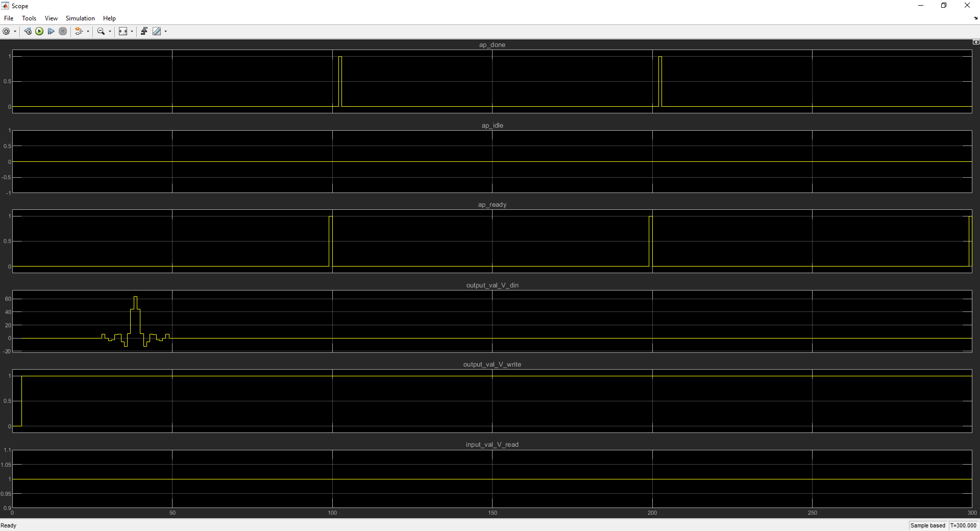Screen dimensions: 980x531
Task: Restore down the Scope window
Action: pyautogui.click(x=944, y=6)
